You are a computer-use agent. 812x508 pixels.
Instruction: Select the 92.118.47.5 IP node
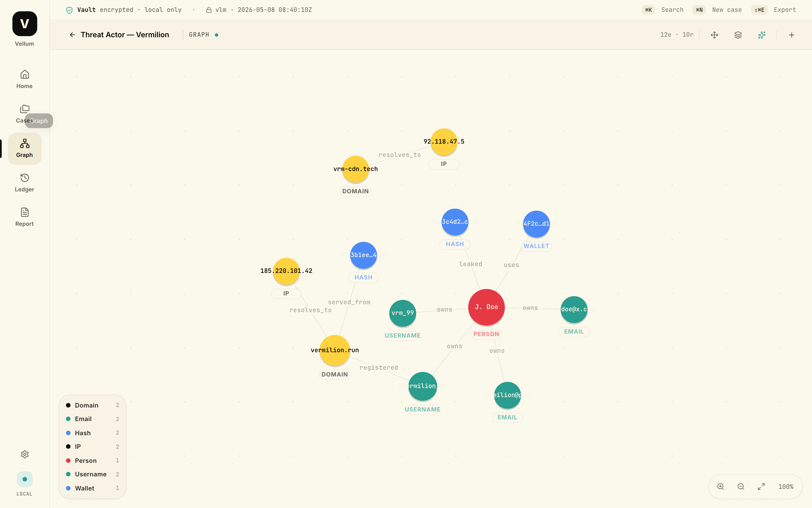(443, 142)
